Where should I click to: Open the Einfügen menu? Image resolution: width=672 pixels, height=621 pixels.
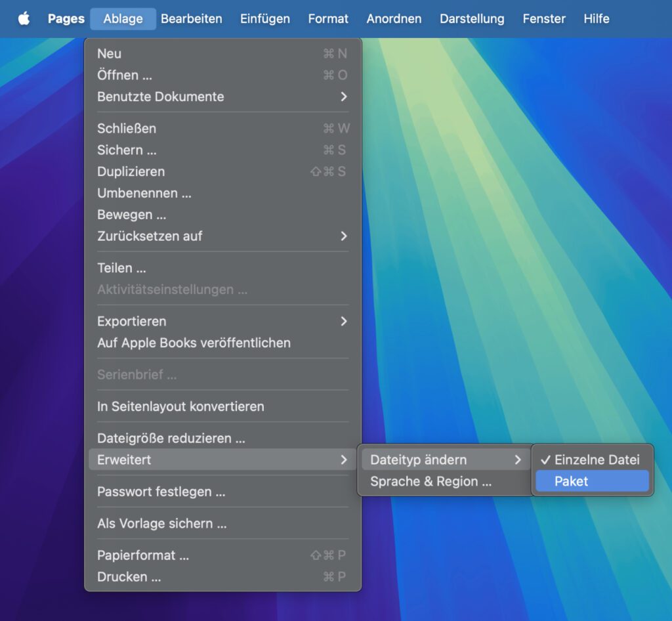tap(264, 18)
